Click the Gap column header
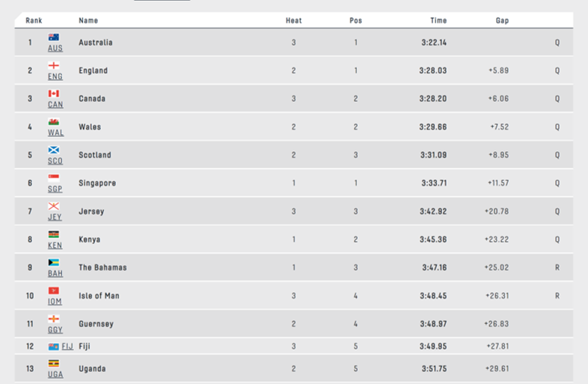 (x=502, y=20)
